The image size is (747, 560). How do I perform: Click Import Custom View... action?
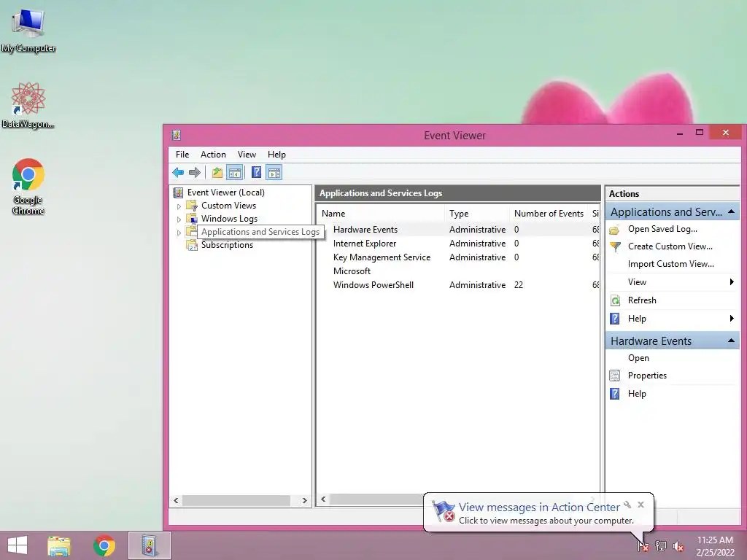(671, 264)
